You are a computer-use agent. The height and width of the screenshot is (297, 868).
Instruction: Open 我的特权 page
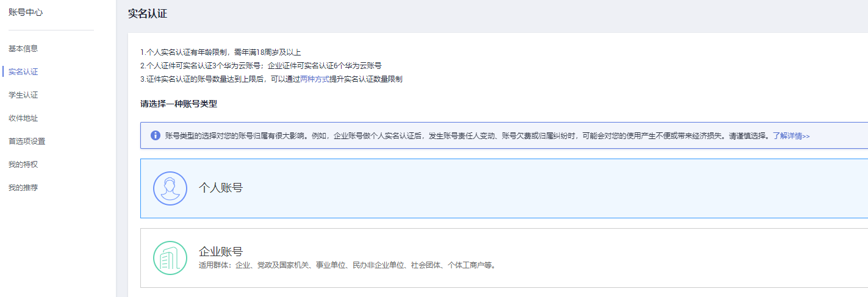tap(23, 165)
